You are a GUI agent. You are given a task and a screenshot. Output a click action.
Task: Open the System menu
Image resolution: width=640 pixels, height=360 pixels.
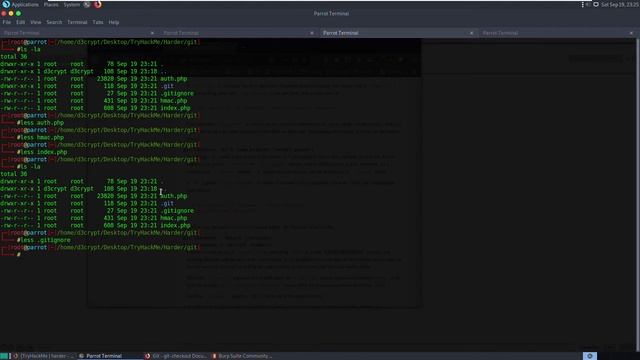click(x=71, y=4)
